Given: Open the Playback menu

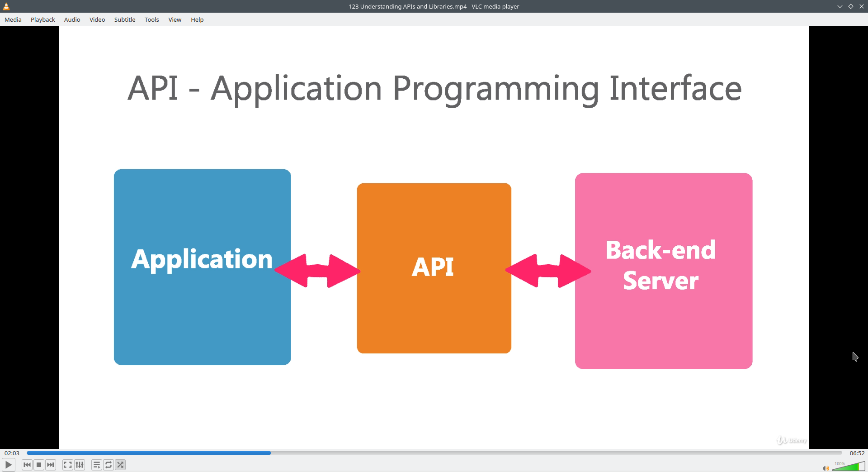Looking at the screenshot, I should (43, 19).
